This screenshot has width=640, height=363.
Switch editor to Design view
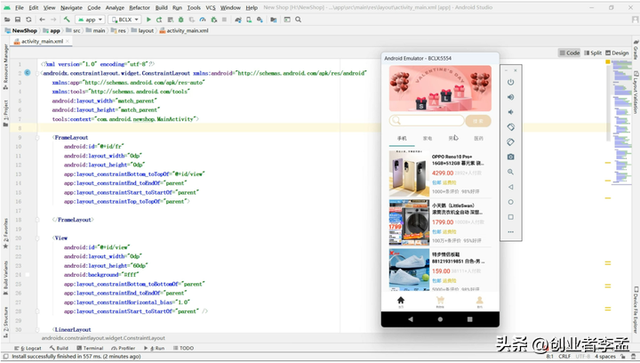pyautogui.click(x=617, y=53)
